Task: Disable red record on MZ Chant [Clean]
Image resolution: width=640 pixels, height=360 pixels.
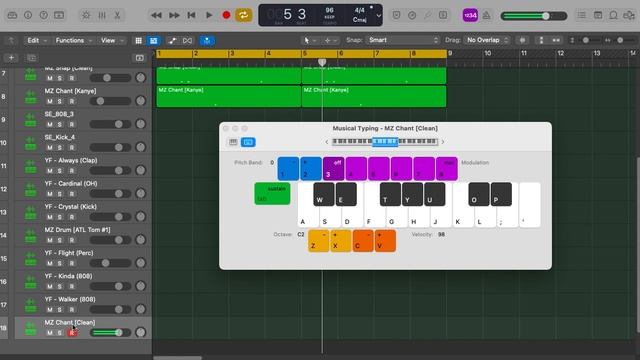Action: click(72, 333)
